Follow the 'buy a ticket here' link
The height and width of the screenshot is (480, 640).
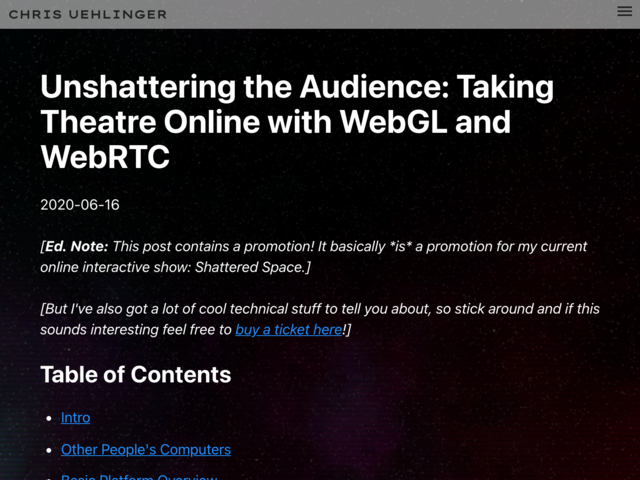pos(289,329)
